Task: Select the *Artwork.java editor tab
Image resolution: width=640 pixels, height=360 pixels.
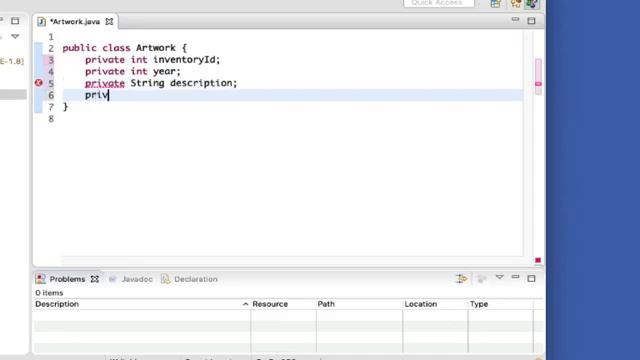Action: tap(75, 22)
